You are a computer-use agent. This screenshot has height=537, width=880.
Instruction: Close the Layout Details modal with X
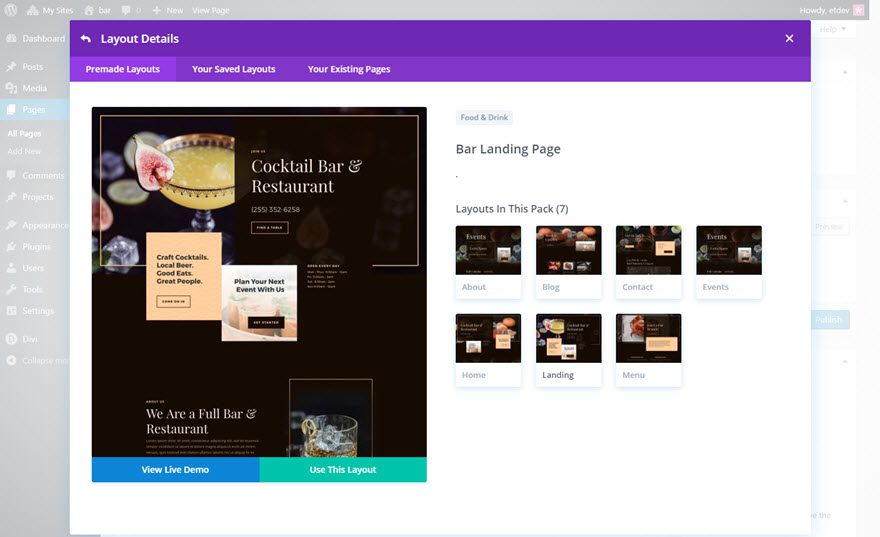pos(789,39)
